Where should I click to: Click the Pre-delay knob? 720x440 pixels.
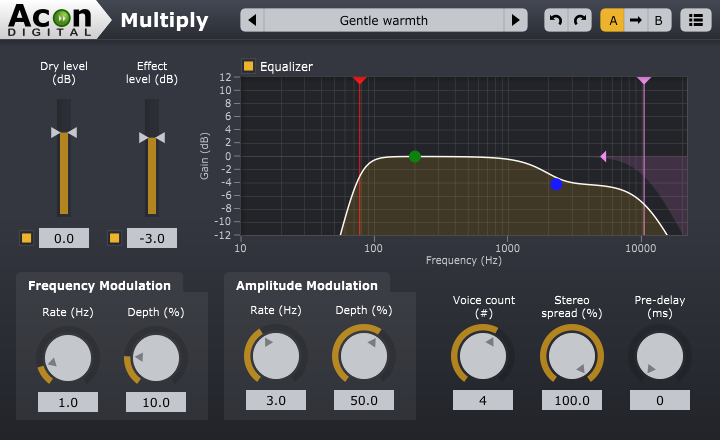tap(660, 356)
